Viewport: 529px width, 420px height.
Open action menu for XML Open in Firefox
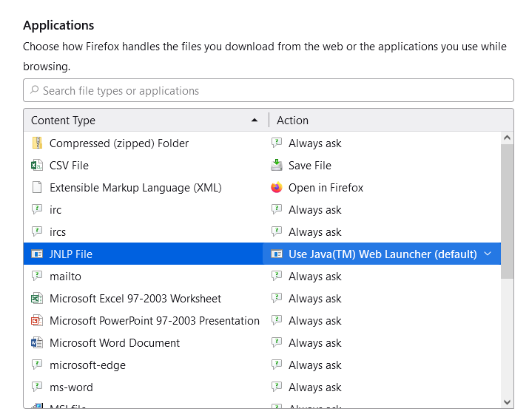coord(382,187)
